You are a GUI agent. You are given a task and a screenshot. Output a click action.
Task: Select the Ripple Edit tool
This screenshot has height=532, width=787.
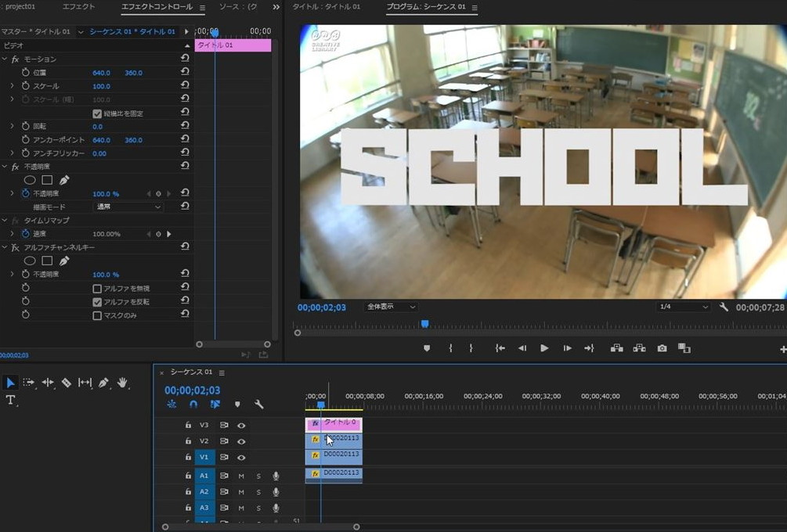pyautogui.click(x=48, y=383)
